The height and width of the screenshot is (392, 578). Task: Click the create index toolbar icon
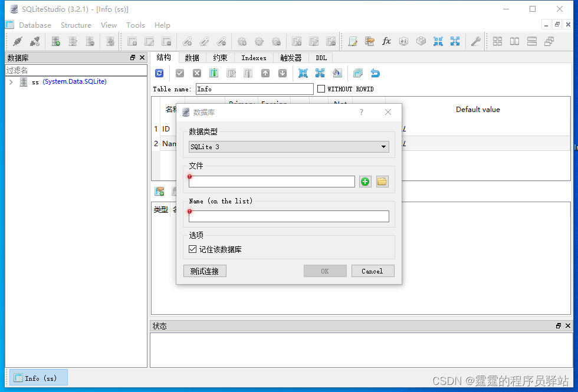[x=187, y=41]
